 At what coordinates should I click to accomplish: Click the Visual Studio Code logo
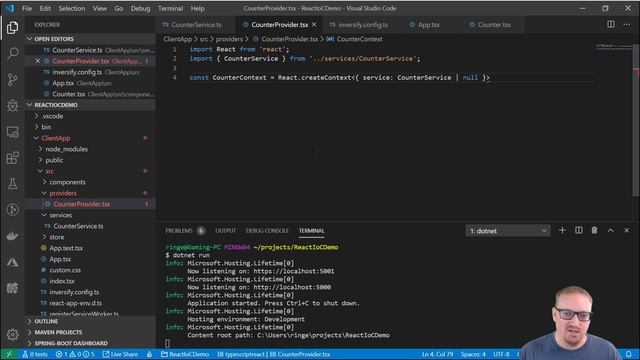[x=10, y=8]
